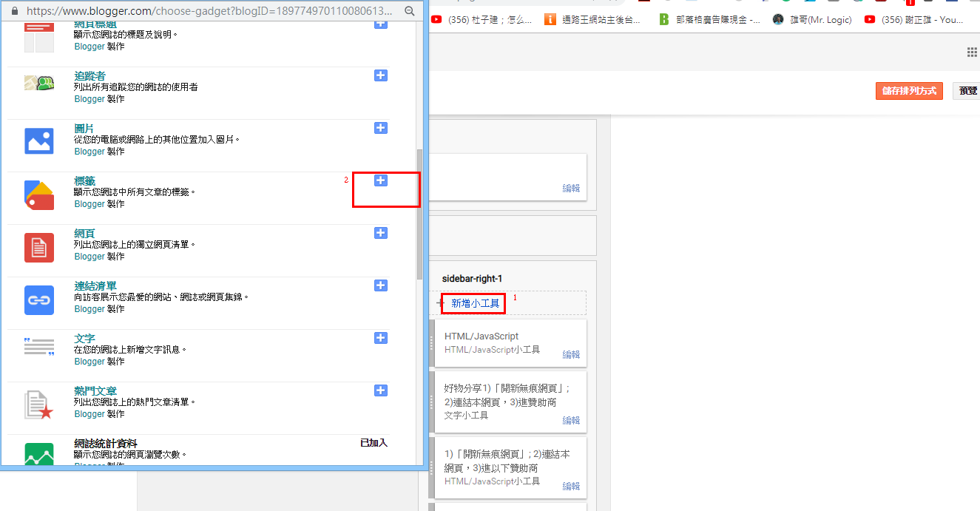This screenshot has width=980, height=511.
Task: Click description 在您的網誌上新增文字訊息
Action: [130, 349]
